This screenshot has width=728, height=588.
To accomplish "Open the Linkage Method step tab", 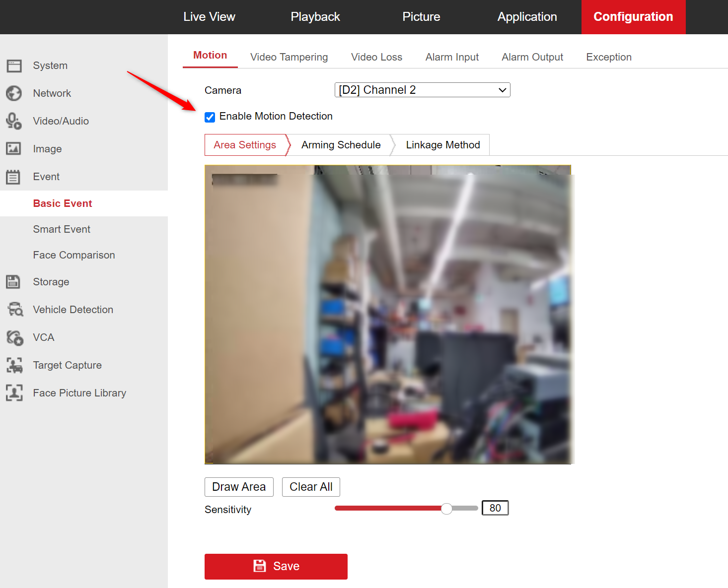I will point(443,145).
